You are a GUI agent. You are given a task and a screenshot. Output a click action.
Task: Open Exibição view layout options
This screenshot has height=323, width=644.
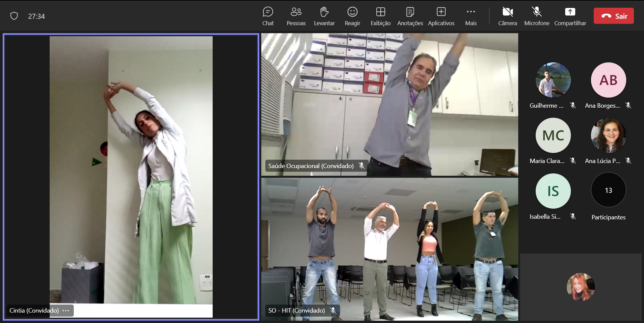click(x=380, y=16)
